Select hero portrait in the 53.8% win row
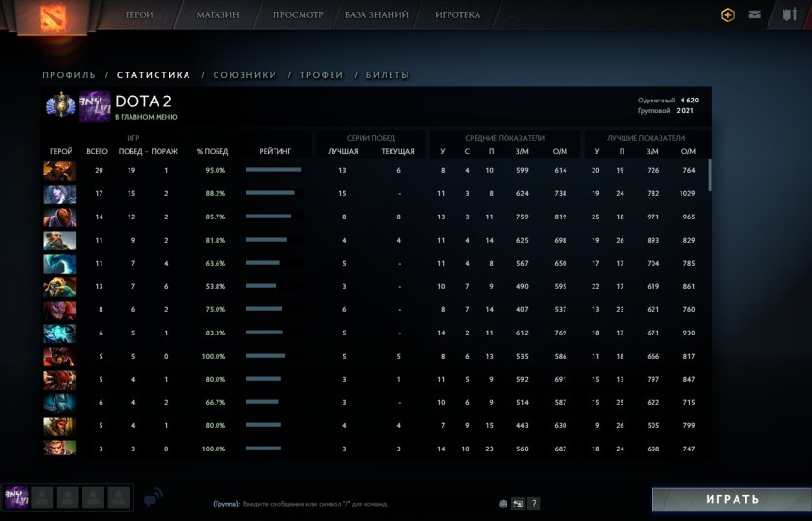This screenshot has height=521, width=812. pyautogui.click(x=60, y=287)
